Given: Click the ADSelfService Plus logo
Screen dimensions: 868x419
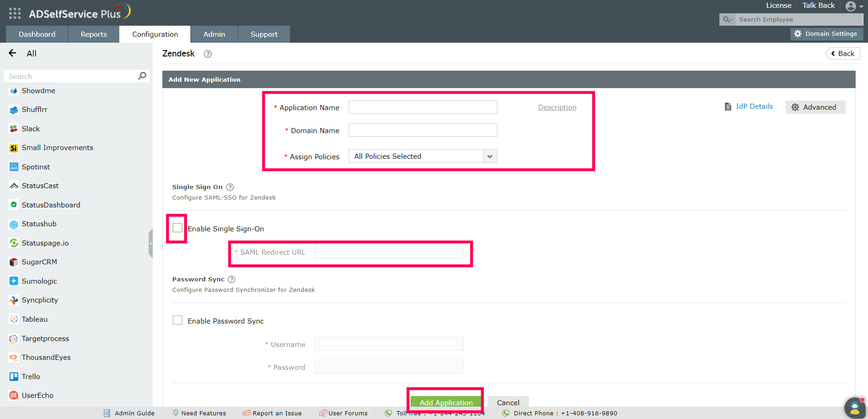Looking at the screenshot, I should click(80, 12).
